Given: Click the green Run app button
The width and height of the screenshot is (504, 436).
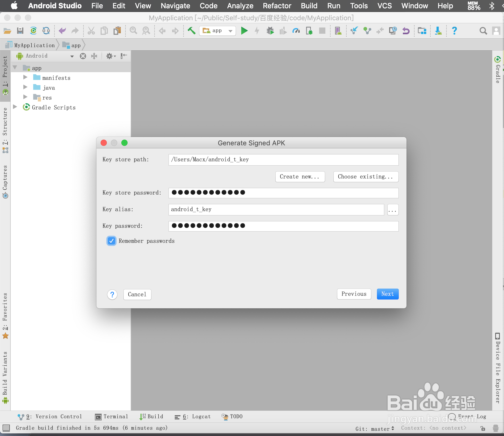Looking at the screenshot, I should [244, 31].
